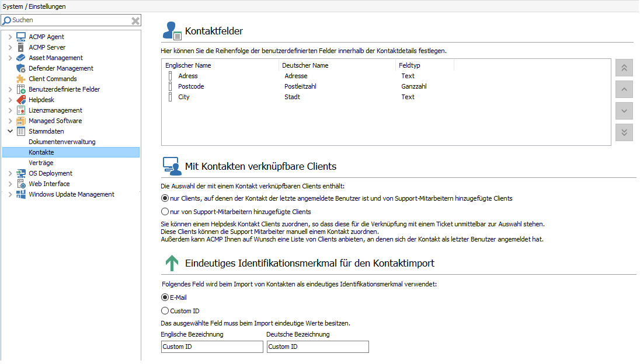Image resolution: width=640 pixels, height=364 pixels.
Task: Clear the search box with the X button
Action: tap(135, 20)
